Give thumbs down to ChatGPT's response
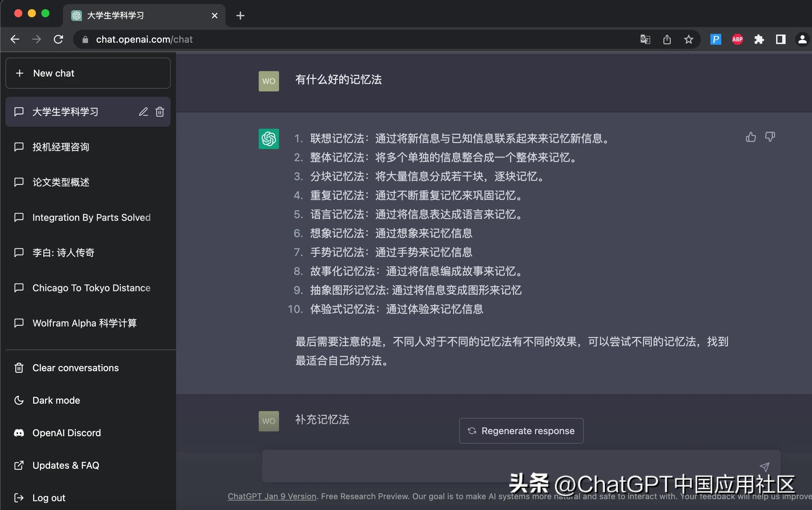Screen dimensions: 812x510 (x=771, y=137)
